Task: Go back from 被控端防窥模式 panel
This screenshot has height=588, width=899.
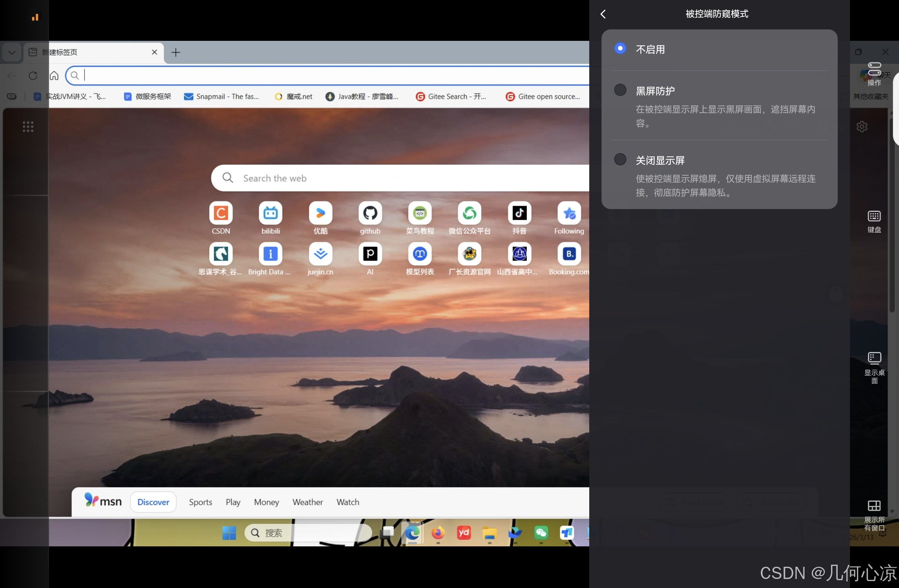Action: pyautogui.click(x=603, y=14)
